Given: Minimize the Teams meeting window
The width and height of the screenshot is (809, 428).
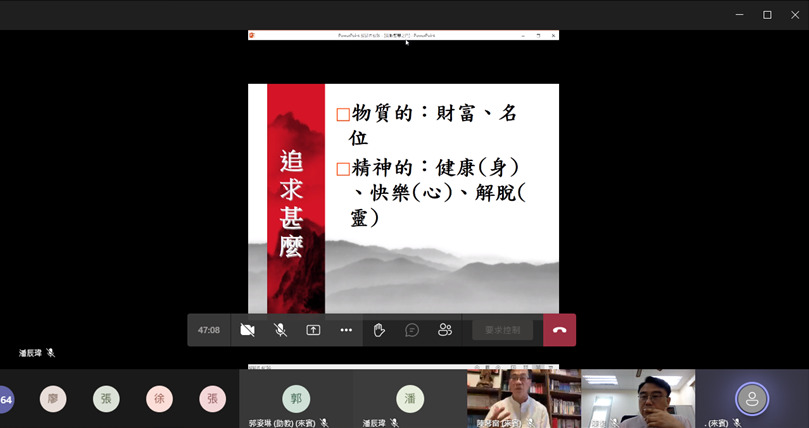Looking at the screenshot, I should click(x=739, y=15).
